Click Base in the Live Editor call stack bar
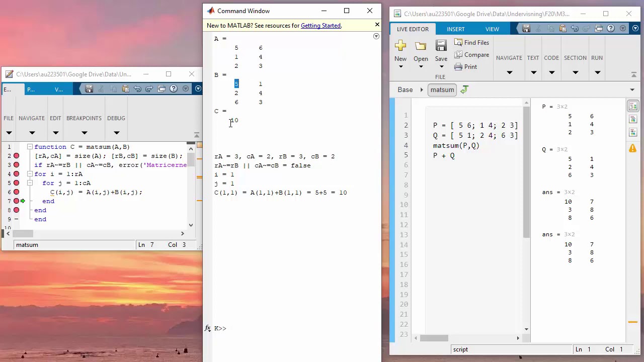644x362 pixels. pos(405,89)
